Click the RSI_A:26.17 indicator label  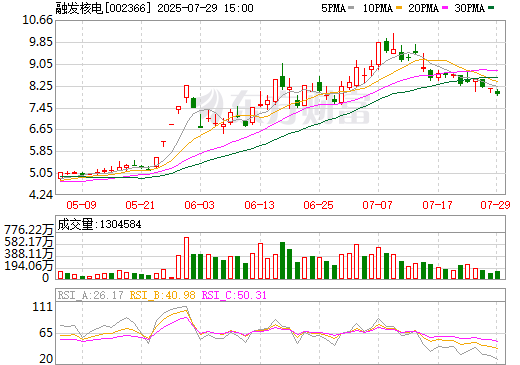90,295
